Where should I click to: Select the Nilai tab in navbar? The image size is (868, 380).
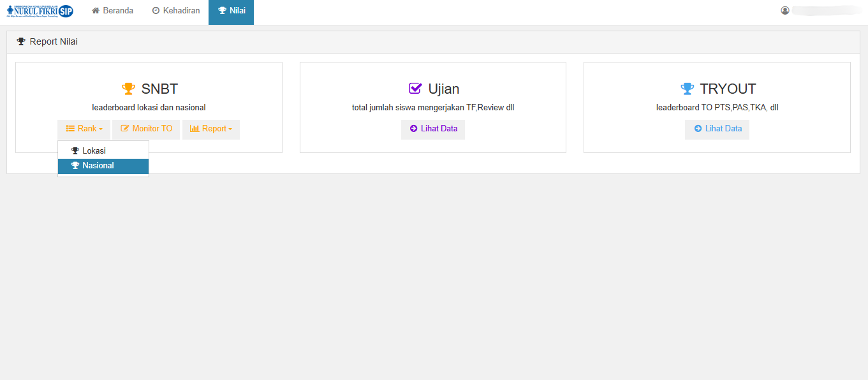coord(231,11)
